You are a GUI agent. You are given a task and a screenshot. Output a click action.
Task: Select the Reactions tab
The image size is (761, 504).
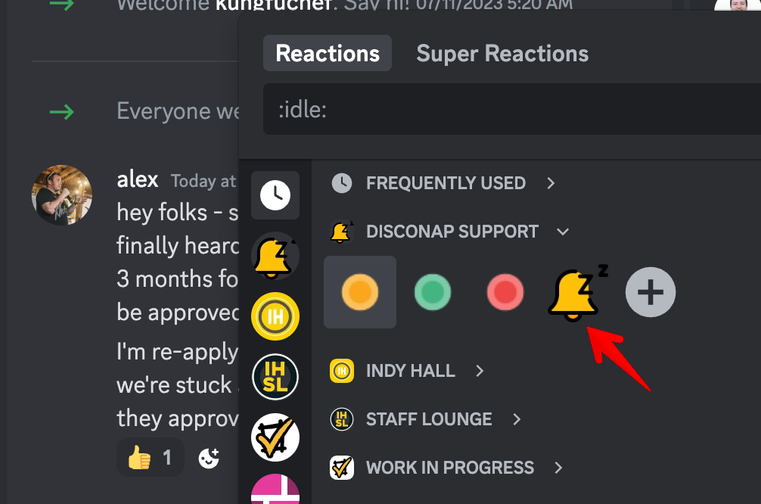(x=328, y=53)
